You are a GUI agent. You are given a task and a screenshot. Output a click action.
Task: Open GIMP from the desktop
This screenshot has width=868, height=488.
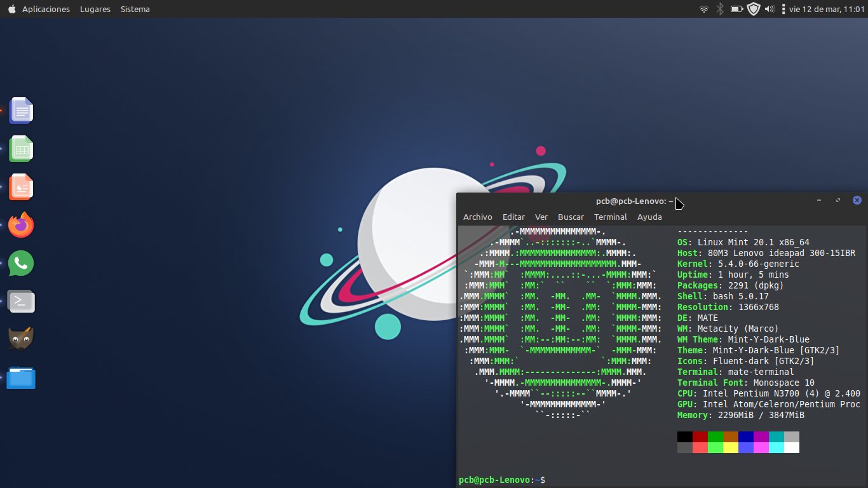click(21, 339)
